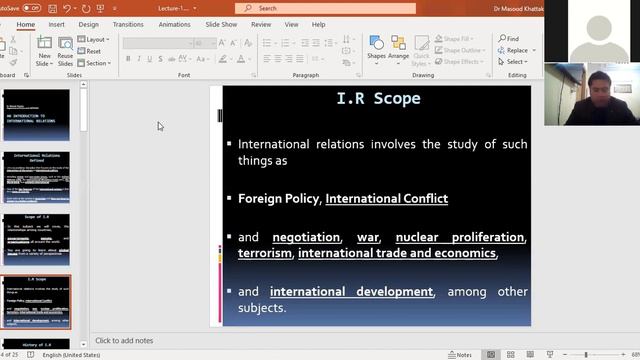The height and width of the screenshot is (360, 640).
Task: Click the Search box in title bar
Action: coord(325,8)
